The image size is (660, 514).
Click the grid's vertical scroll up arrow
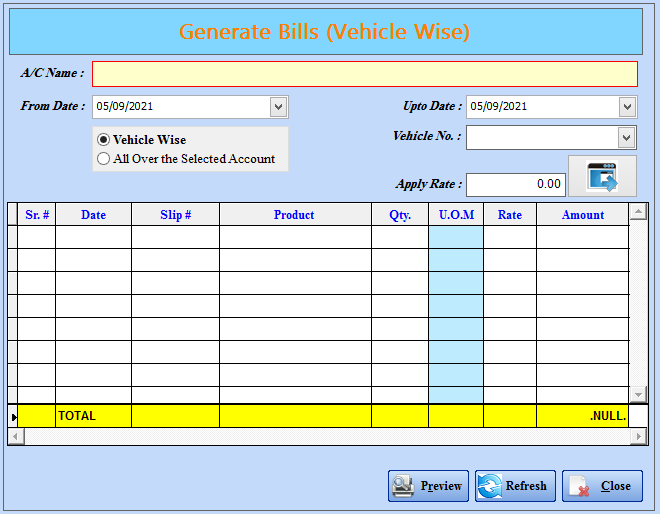(638, 211)
